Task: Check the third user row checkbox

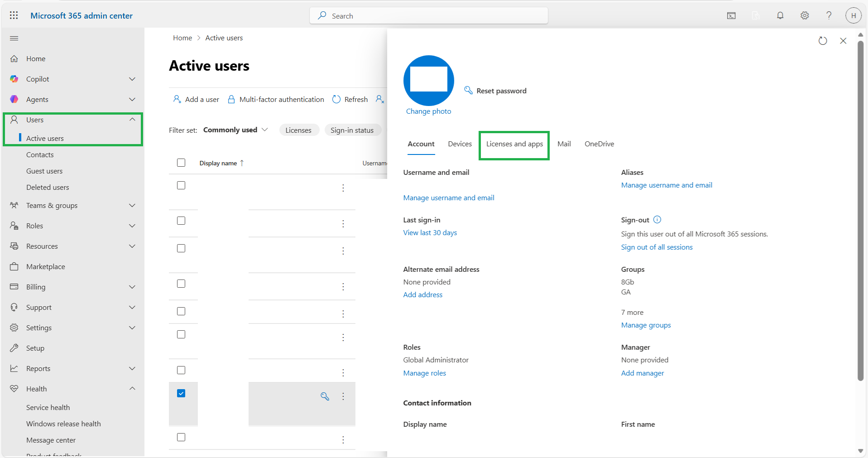Action: pyautogui.click(x=181, y=248)
